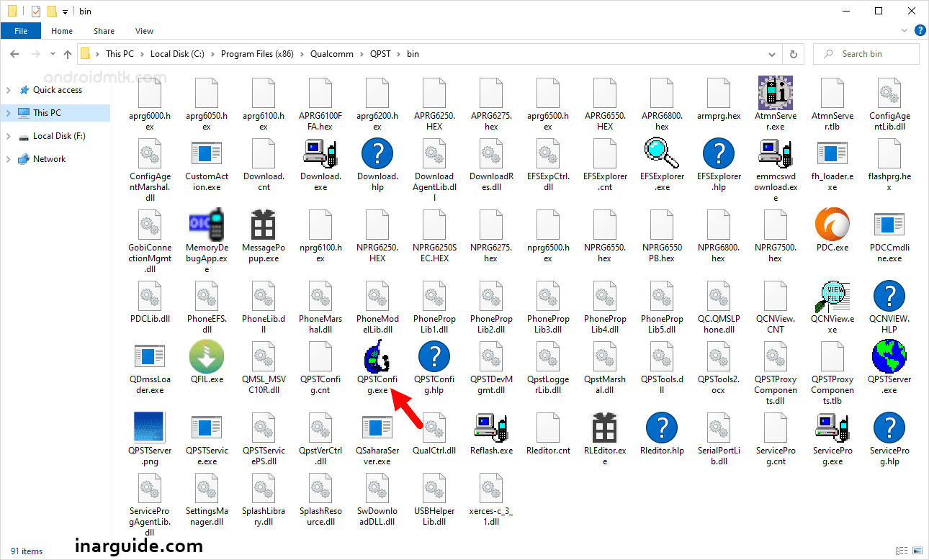This screenshot has height=560, width=929.
Task: Click the New folder quick access icon
Action: point(52,12)
